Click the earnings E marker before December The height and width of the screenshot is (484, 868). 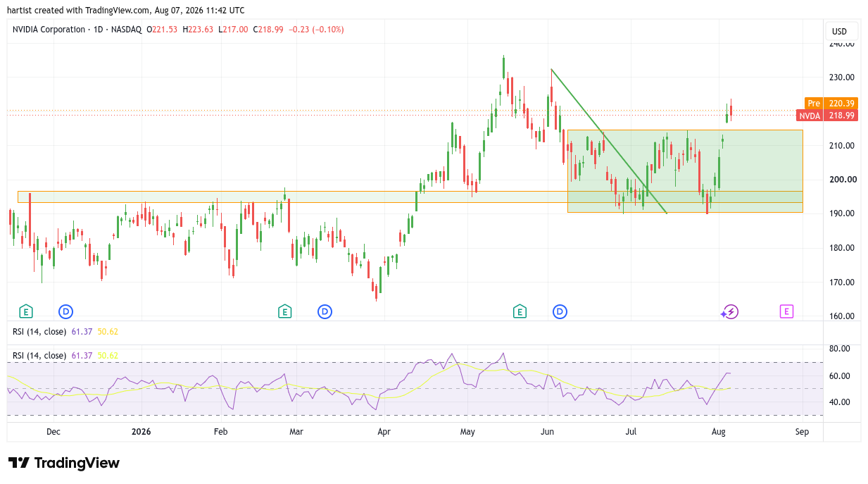coord(26,311)
